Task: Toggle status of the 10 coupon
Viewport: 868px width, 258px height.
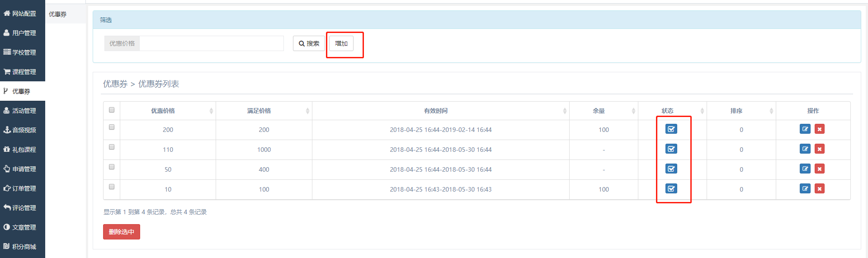Action: click(671, 188)
